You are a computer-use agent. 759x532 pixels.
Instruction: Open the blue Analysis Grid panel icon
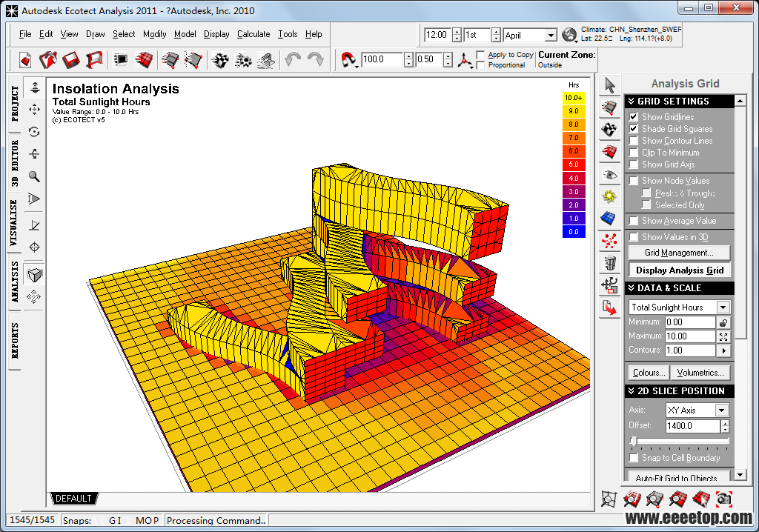(x=609, y=219)
